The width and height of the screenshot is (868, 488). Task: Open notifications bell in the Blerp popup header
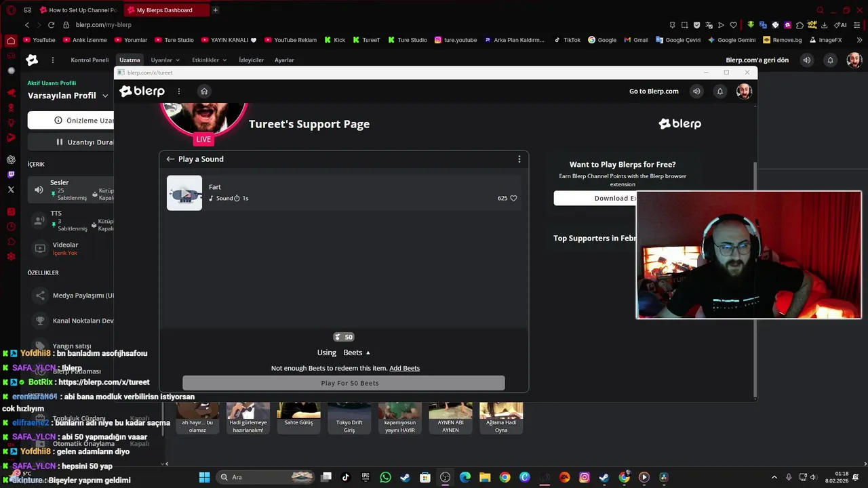click(720, 91)
